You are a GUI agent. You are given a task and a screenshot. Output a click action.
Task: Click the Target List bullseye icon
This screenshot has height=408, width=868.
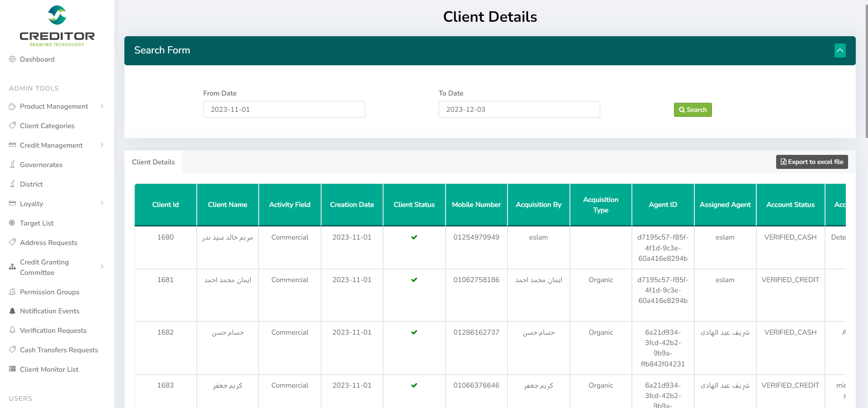[x=12, y=223]
